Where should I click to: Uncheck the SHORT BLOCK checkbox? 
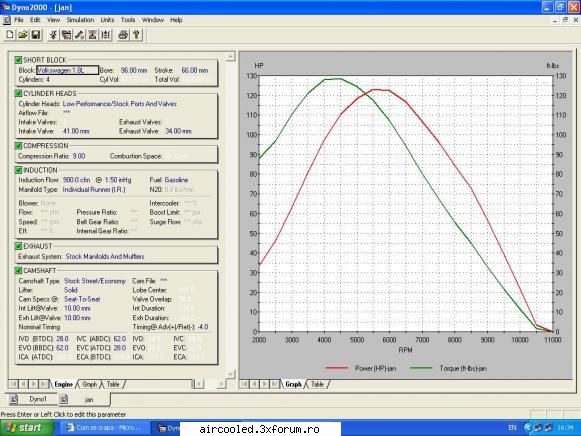tap(18, 60)
